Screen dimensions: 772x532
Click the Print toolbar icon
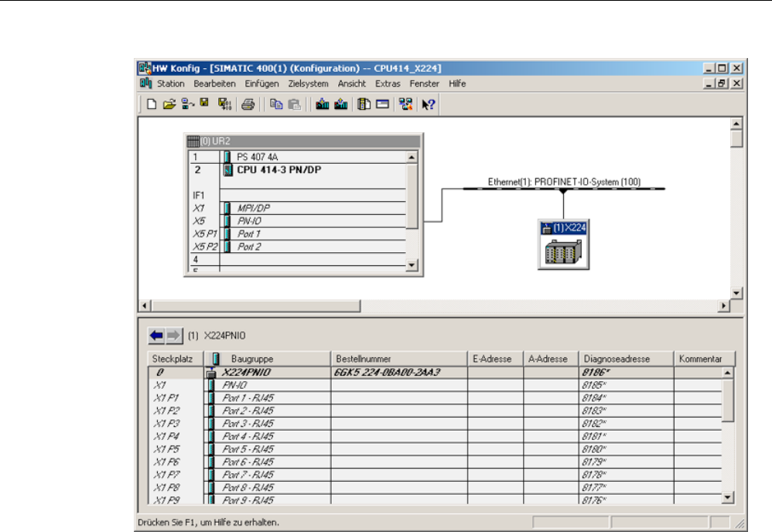click(248, 105)
